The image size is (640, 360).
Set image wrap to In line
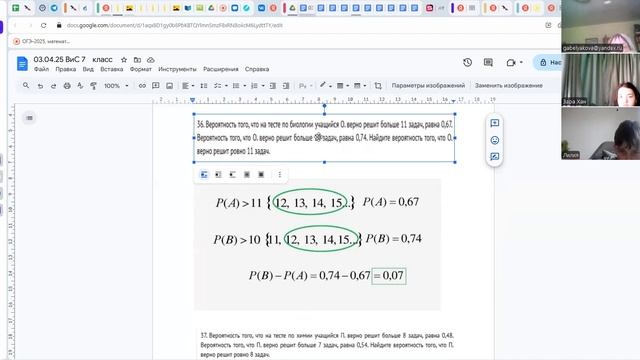coord(204,175)
